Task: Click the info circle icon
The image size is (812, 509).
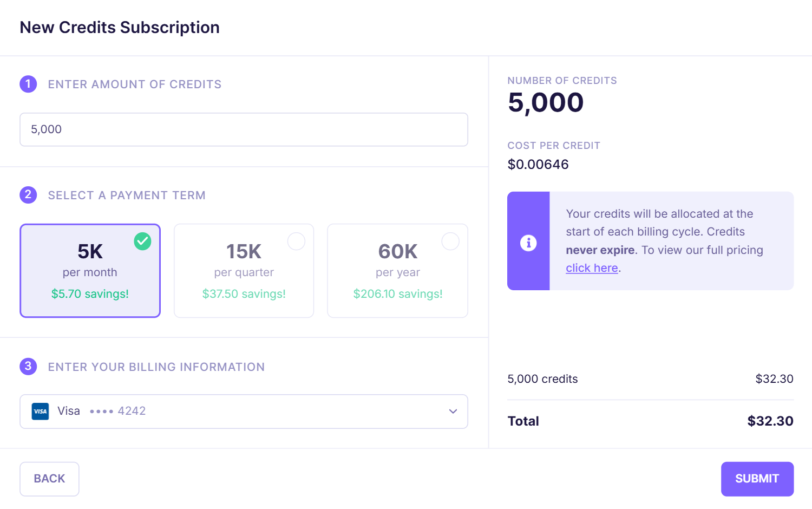Action: click(528, 243)
